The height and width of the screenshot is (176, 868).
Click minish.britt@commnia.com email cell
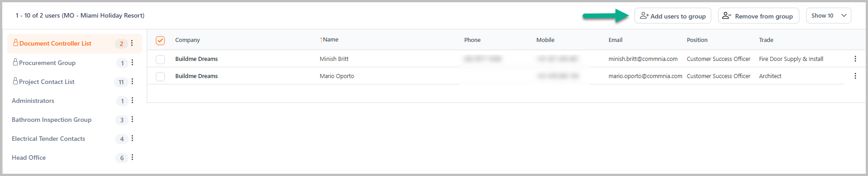point(643,59)
